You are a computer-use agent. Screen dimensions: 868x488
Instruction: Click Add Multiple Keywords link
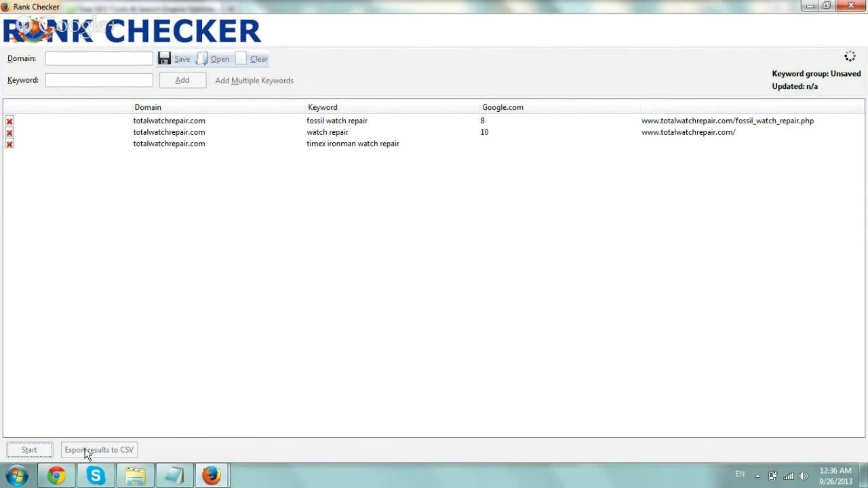254,81
